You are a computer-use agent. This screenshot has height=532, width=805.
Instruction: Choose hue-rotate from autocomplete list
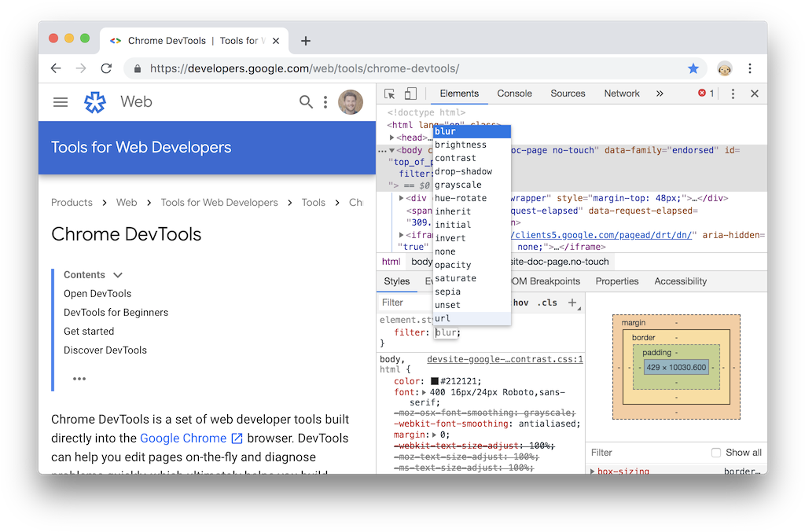coord(472,198)
